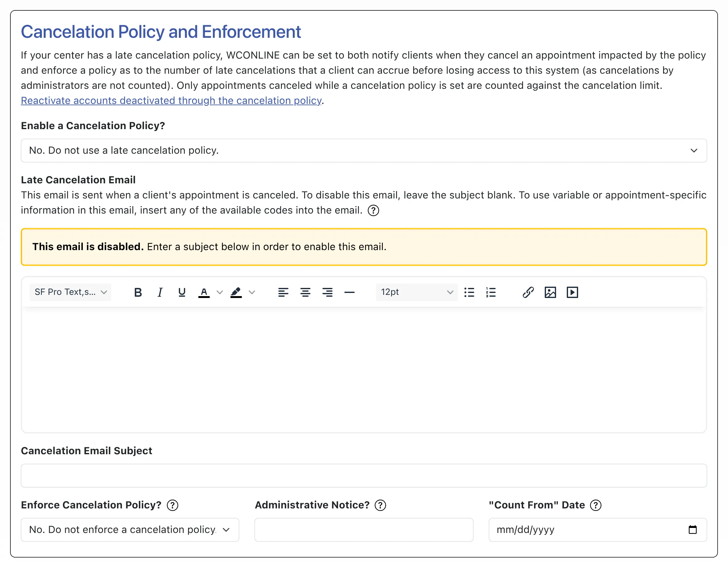
Task: Apply the text color button
Action: point(204,292)
